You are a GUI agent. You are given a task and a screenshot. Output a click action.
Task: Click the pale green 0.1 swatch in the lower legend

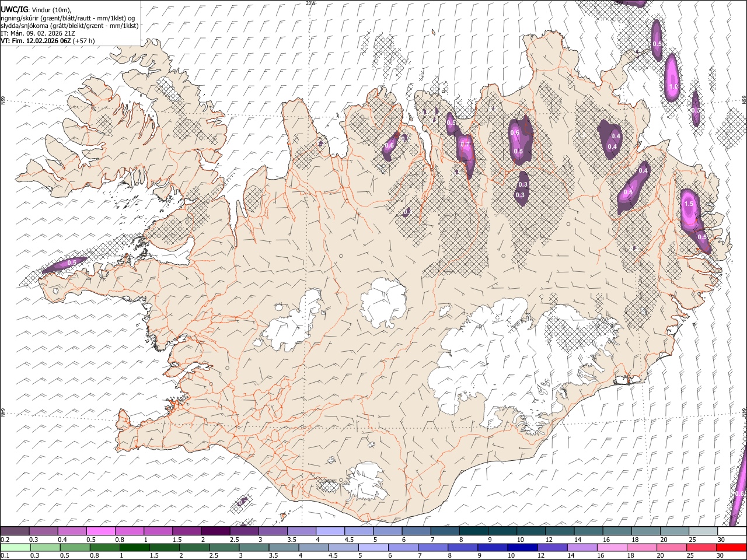coord(15,547)
